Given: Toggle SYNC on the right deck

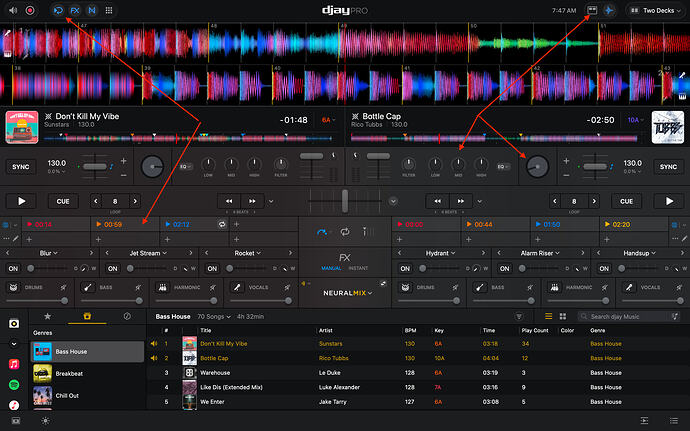Looking at the screenshot, I should click(668, 167).
